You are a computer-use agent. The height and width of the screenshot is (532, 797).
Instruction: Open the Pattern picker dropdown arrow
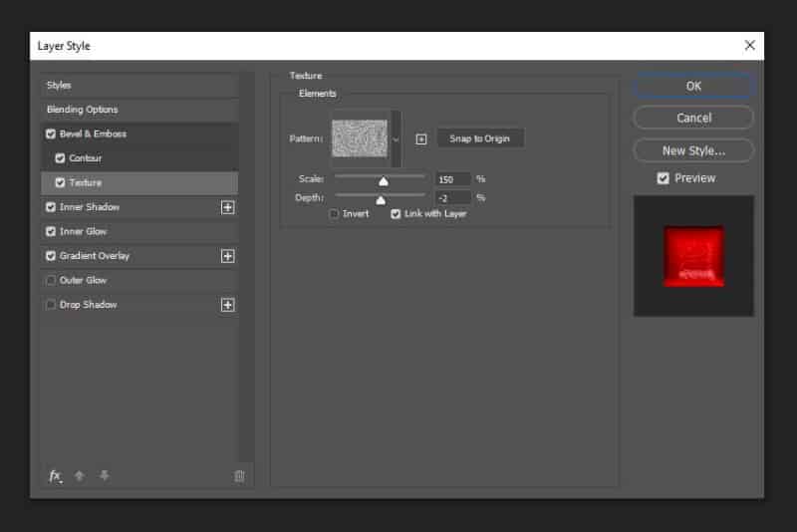396,139
